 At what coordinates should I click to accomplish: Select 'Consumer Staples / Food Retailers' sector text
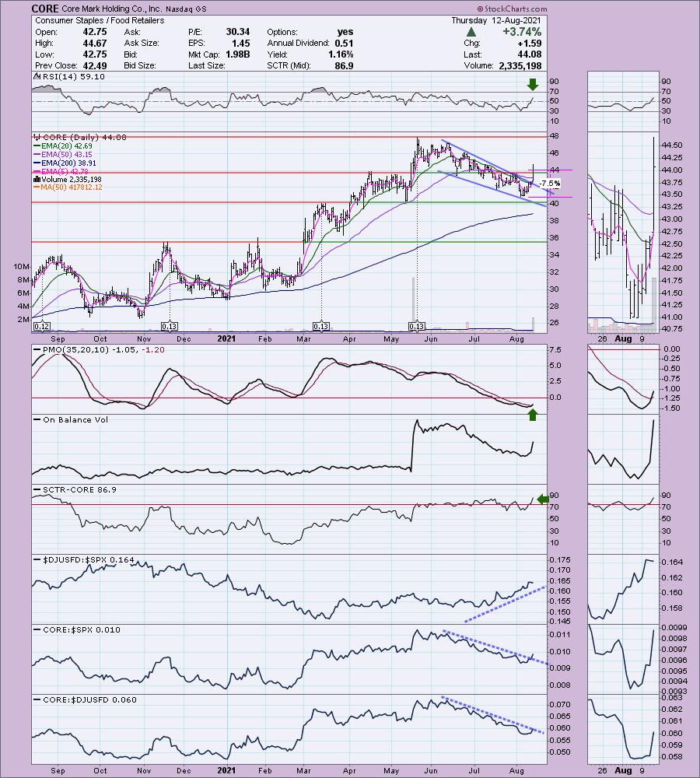pyautogui.click(x=100, y=20)
